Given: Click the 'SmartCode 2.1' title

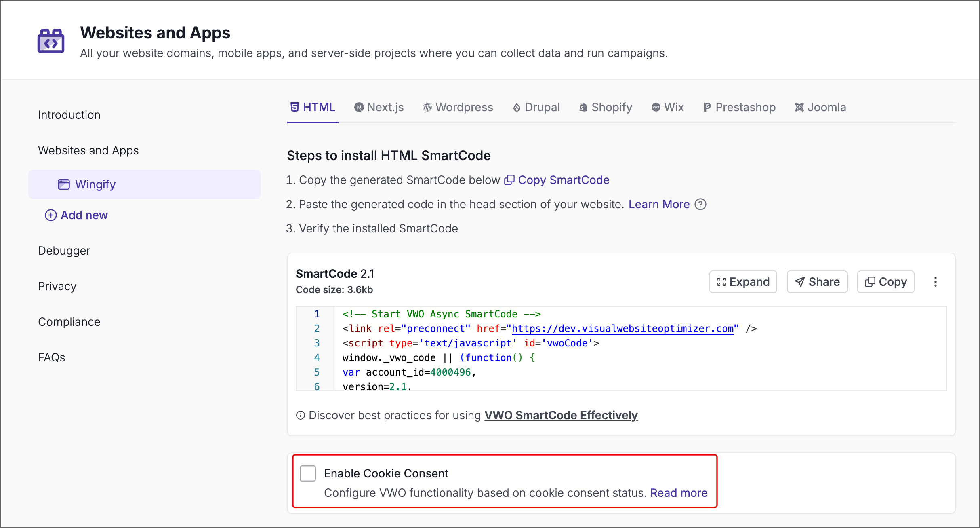Looking at the screenshot, I should pos(335,274).
